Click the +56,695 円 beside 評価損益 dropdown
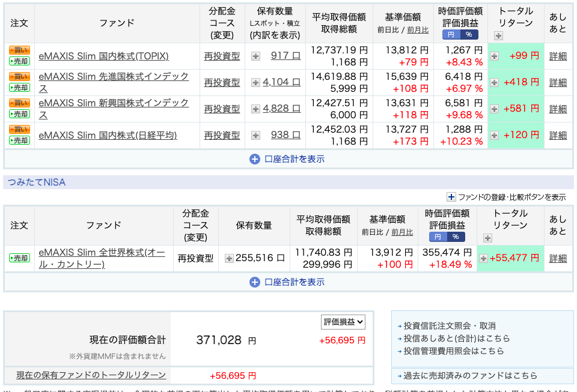 pos(342,340)
